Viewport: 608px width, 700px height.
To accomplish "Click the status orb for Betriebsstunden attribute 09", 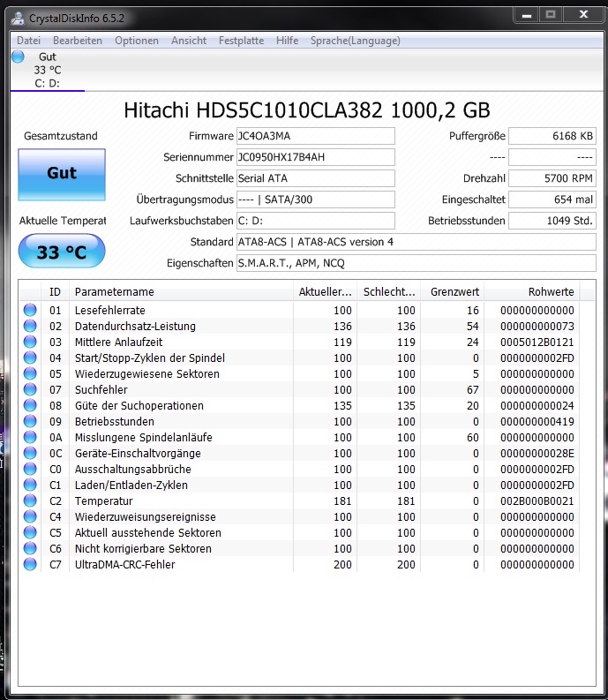I will 30,421.
